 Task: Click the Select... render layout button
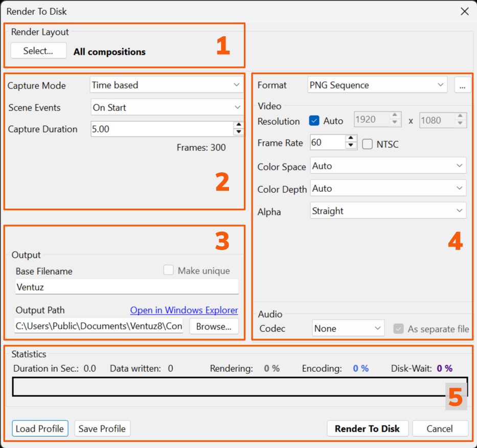[38, 51]
